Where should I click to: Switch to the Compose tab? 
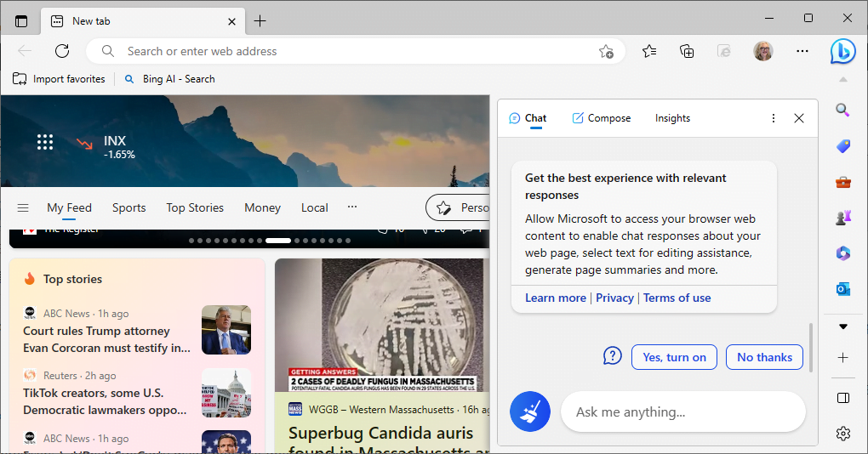(x=601, y=118)
